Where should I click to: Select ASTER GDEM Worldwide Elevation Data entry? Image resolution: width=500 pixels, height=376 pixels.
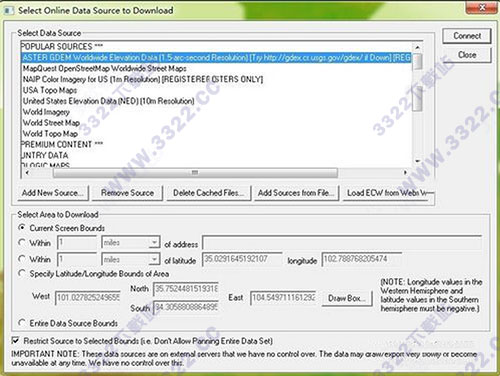[216, 58]
